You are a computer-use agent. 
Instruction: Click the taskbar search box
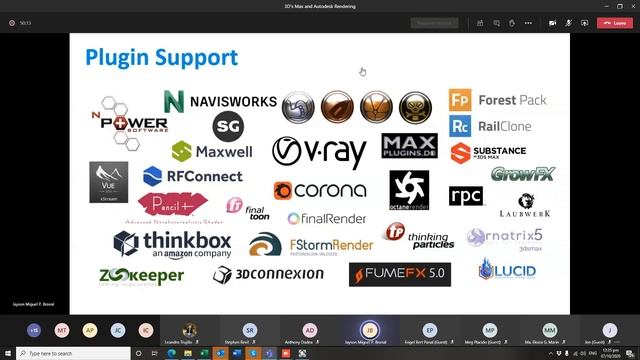pyautogui.click(x=73, y=353)
